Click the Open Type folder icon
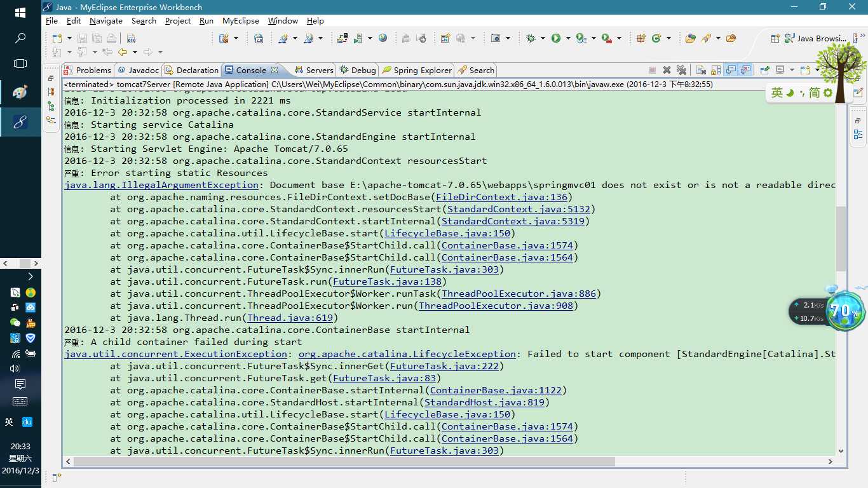This screenshot has height=488, width=868. 691,38
